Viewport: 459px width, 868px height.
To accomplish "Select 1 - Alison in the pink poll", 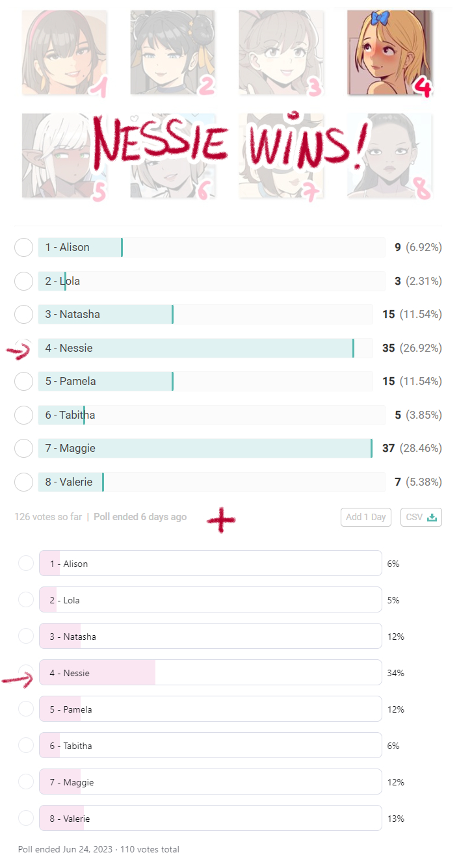I will tap(210, 563).
